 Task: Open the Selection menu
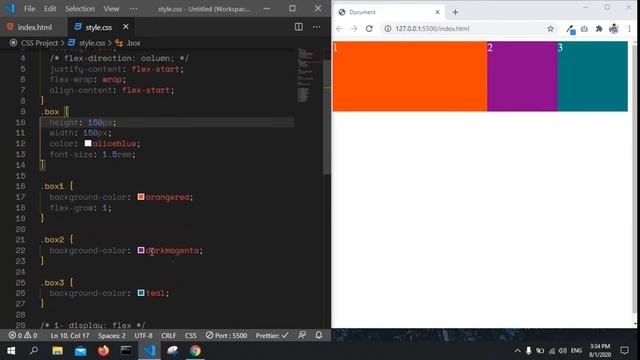pyautogui.click(x=80, y=9)
